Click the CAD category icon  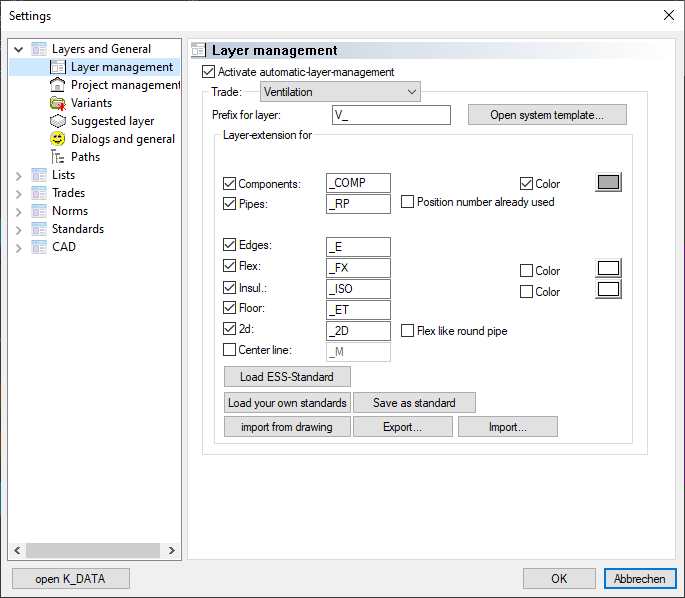[39, 247]
